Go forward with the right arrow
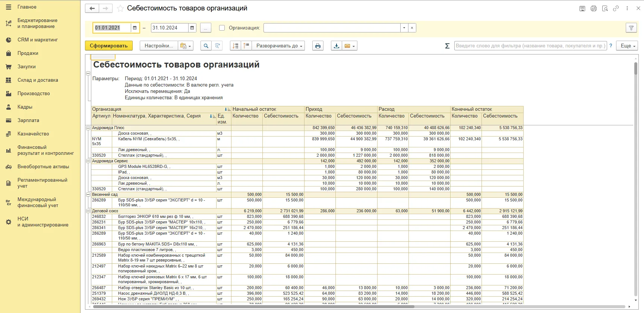The image size is (644, 313). pos(105,8)
